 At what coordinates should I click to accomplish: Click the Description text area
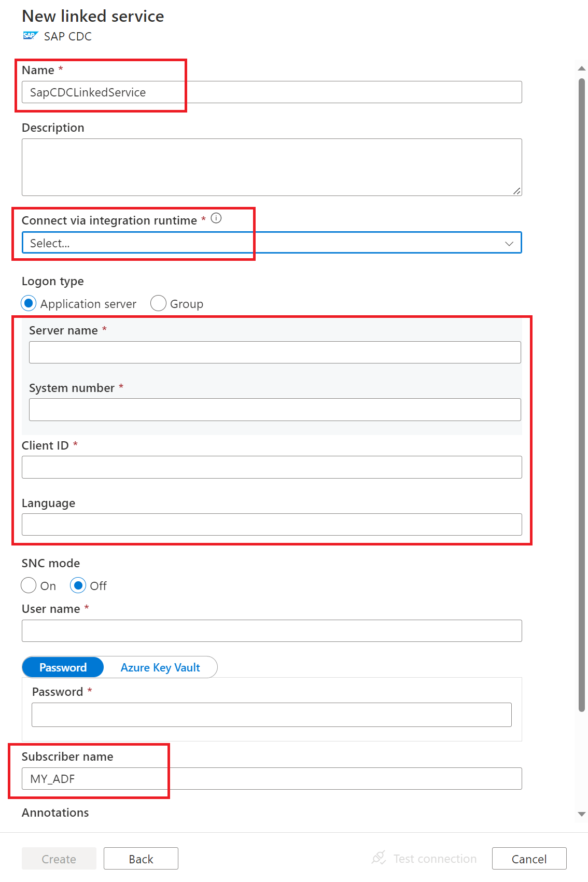(x=271, y=167)
